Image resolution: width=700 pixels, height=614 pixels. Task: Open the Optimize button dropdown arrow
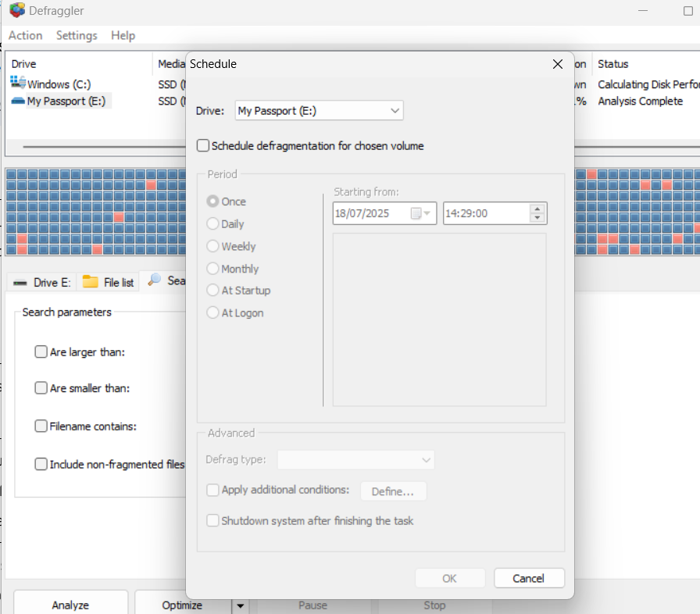240,605
